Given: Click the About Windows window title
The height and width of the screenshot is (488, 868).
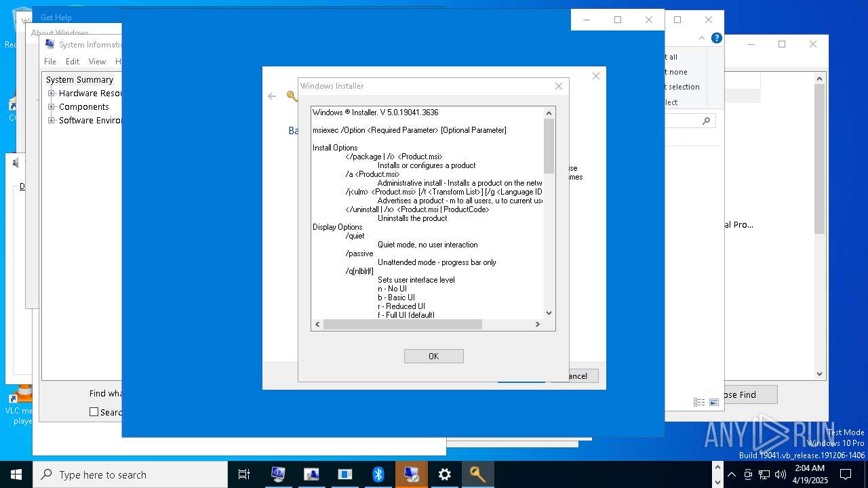Looking at the screenshot, I should pyautogui.click(x=60, y=33).
